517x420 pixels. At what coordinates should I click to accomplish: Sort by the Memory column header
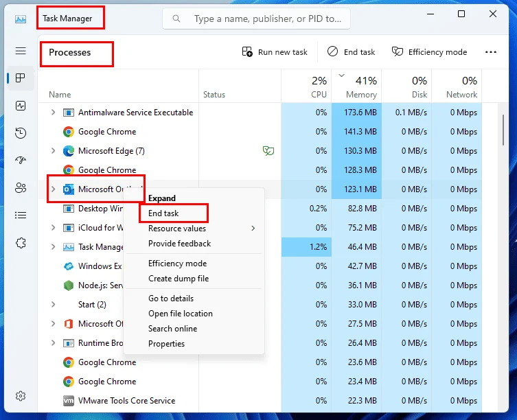(356, 86)
